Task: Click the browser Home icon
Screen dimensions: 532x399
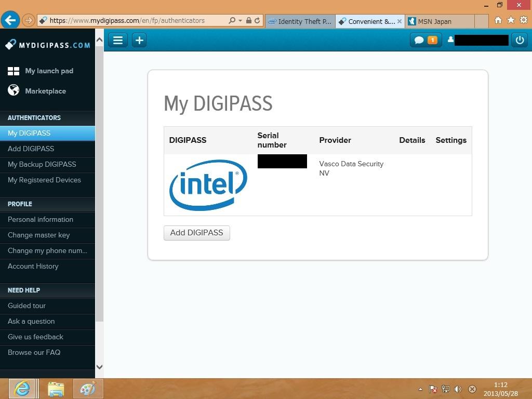Action: click(x=498, y=20)
